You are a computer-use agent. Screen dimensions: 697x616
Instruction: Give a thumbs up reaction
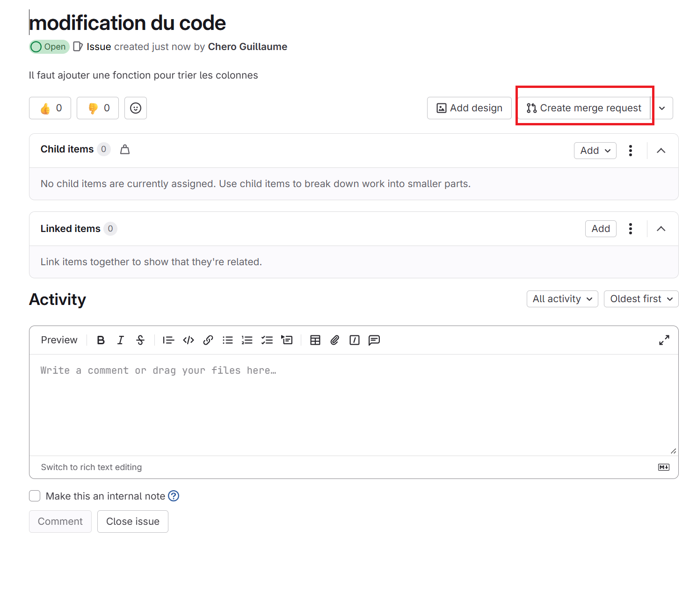(x=50, y=108)
